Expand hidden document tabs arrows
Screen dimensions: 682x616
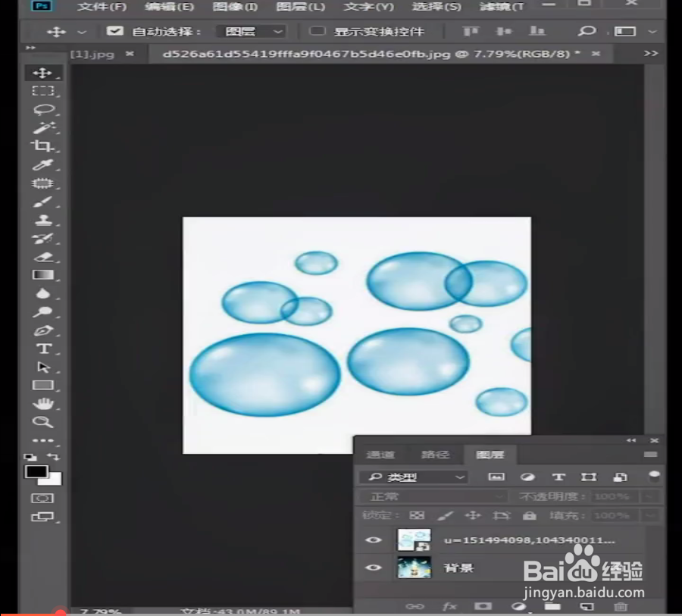pyautogui.click(x=651, y=53)
